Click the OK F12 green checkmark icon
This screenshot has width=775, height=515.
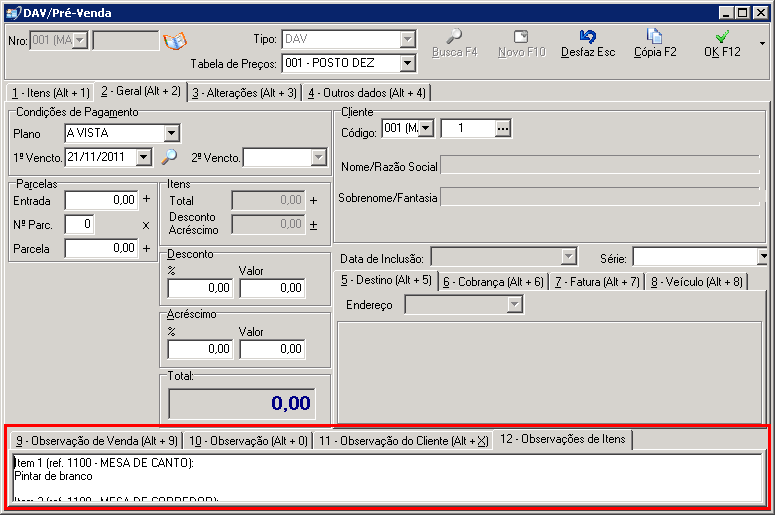722,37
